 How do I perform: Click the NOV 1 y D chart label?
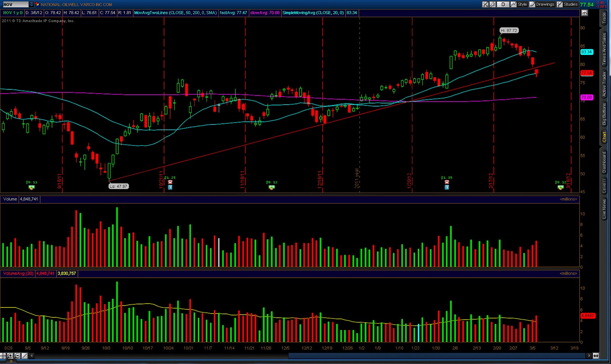click(13, 13)
